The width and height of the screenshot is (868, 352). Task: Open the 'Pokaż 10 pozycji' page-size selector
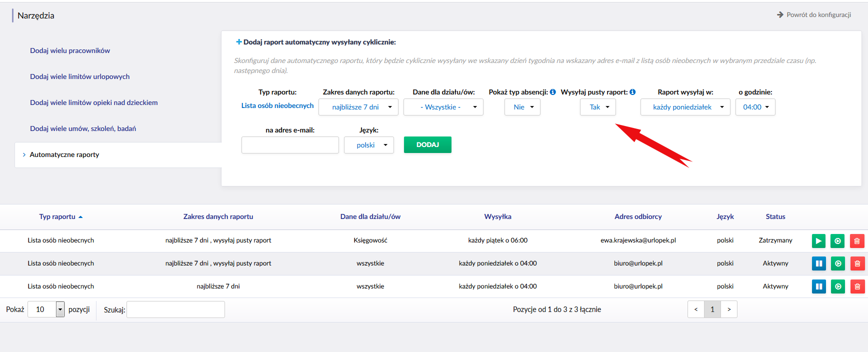click(46, 309)
